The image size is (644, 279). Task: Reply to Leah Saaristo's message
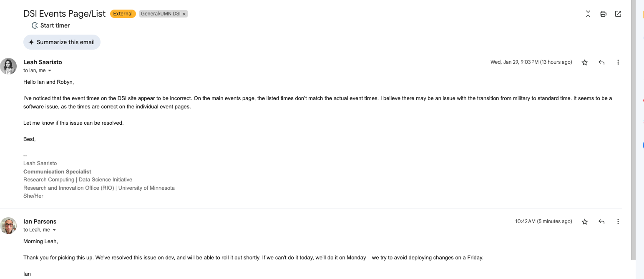[x=601, y=63]
